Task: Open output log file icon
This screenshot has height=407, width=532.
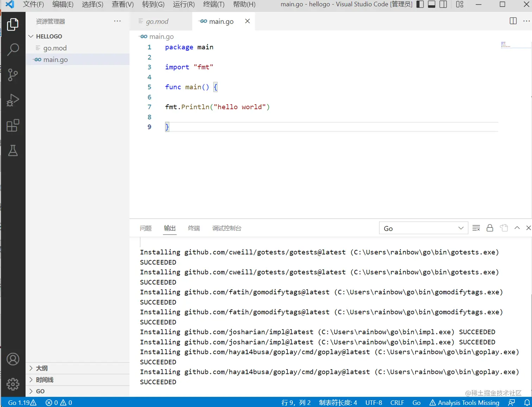Action: point(504,228)
